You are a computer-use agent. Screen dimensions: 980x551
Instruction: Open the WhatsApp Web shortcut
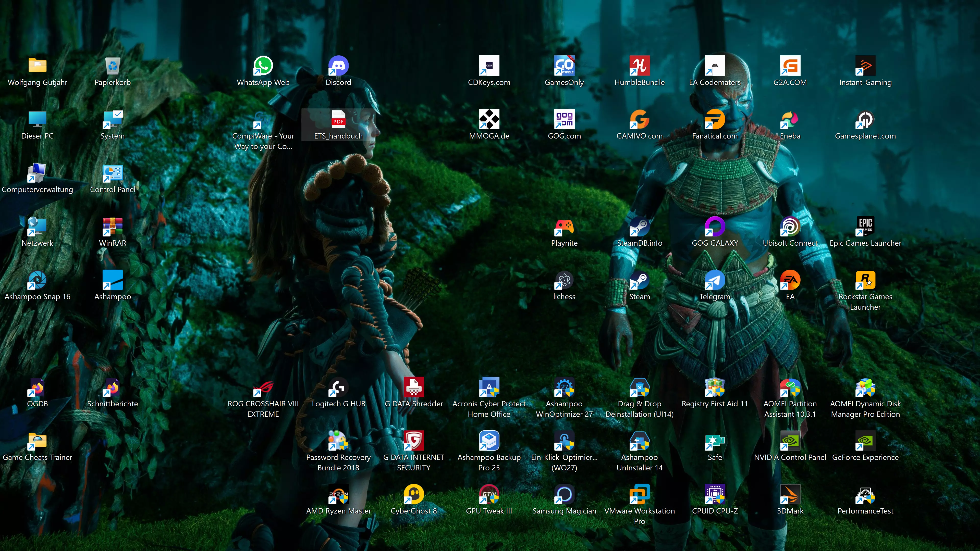coord(263,66)
